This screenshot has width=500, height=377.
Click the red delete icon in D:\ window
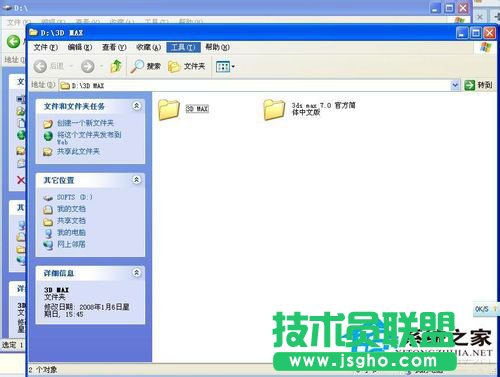click(21, 180)
